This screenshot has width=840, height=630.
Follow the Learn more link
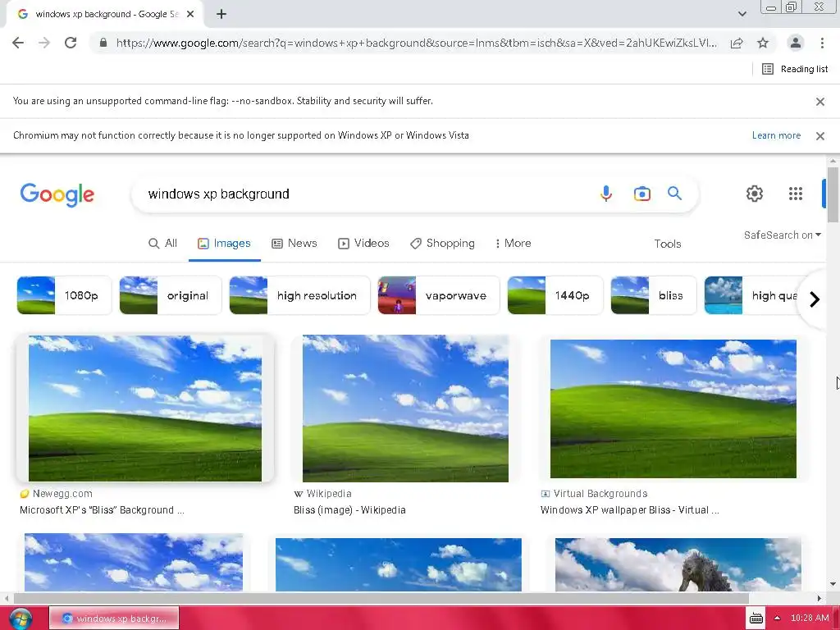776,135
